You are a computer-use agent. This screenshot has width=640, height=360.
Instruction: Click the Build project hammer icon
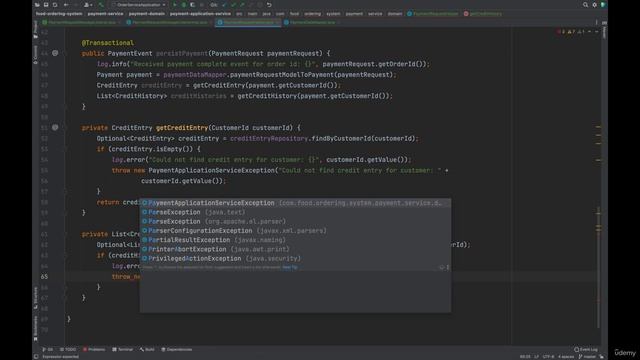101,5
